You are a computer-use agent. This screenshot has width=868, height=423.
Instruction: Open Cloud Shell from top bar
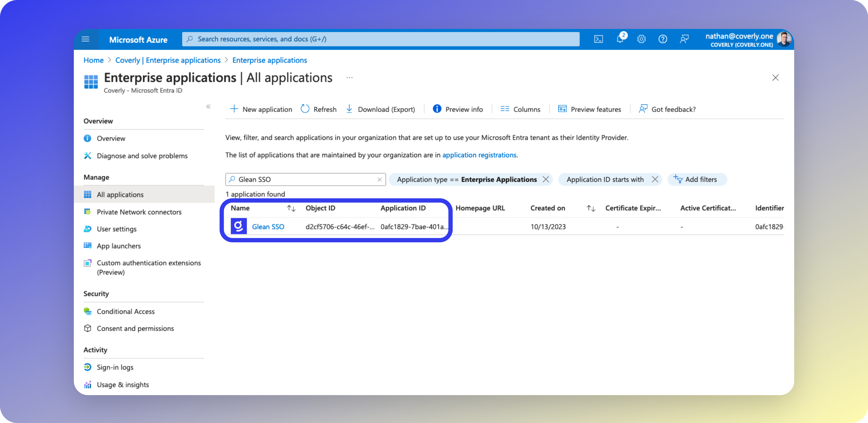(x=598, y=39)
